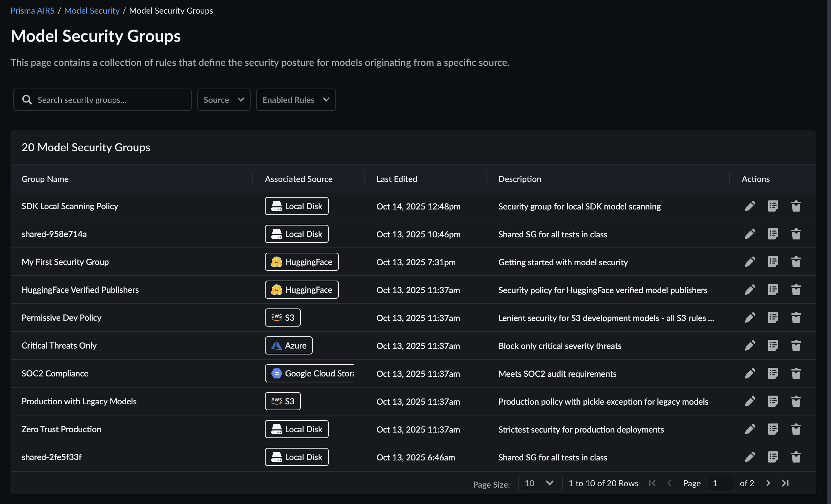Jump to the last page of results
The image size is (831, 504).
785,483
